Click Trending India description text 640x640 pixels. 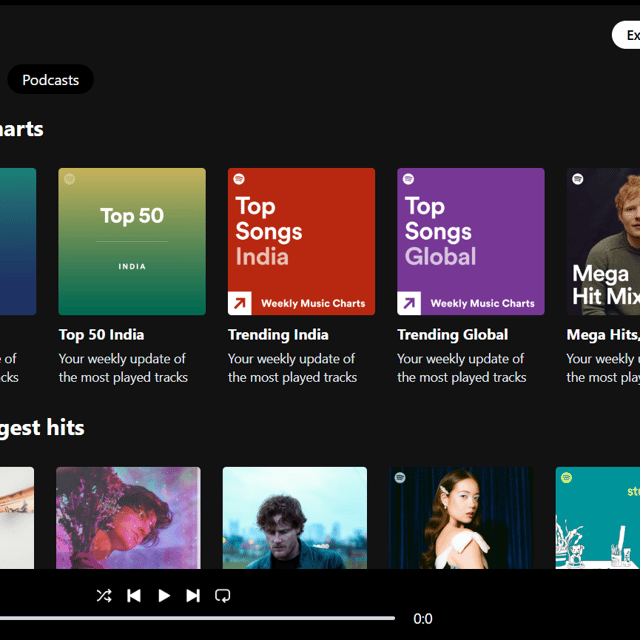292,368
